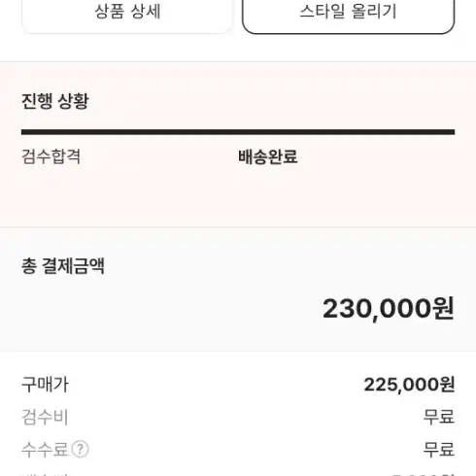476x476 pixels.
Task: Click the 230,000원 total amount
Action: (x=389, y=309)
